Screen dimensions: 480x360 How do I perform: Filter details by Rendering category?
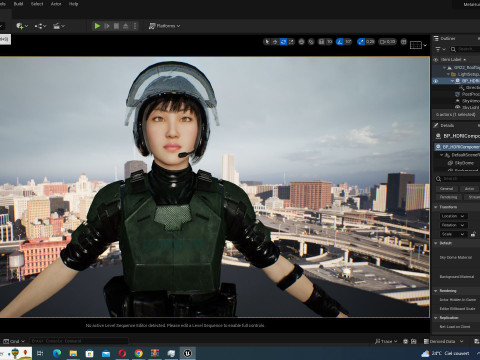click(x=448, y=197)
